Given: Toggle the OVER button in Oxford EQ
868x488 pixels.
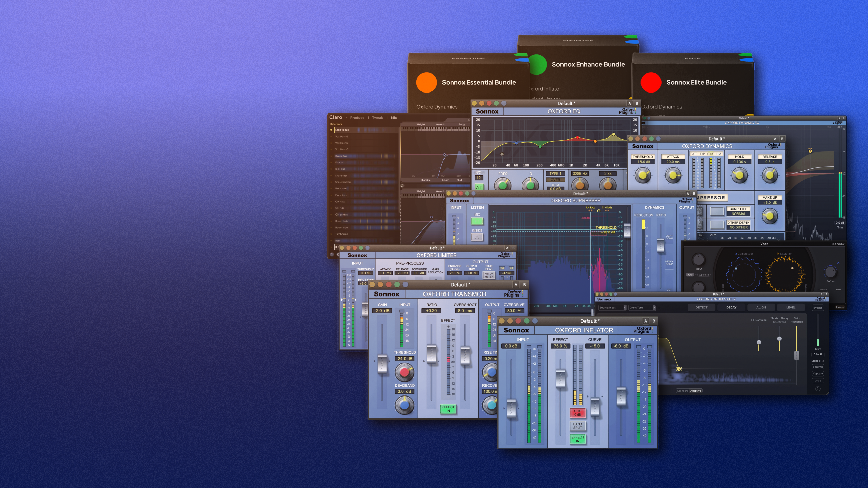Looking at the screenshot, I should coord(555,180).
